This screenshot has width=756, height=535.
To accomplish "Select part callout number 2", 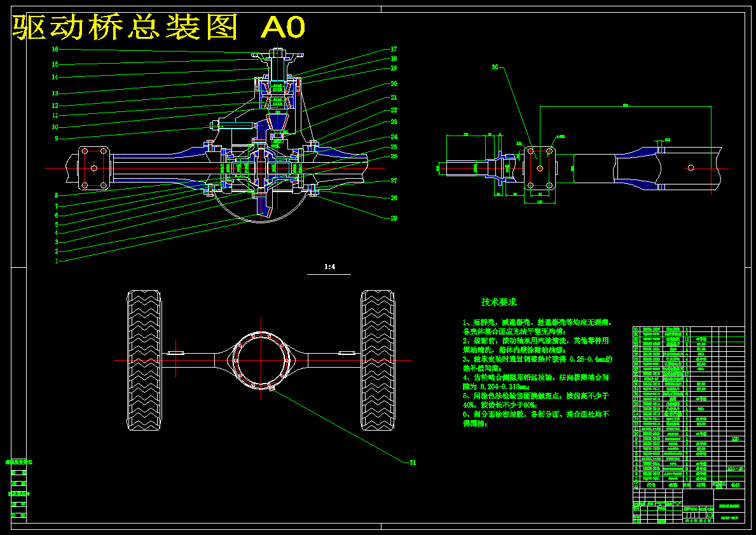I will pyautogui.click(x=57, y=251).
